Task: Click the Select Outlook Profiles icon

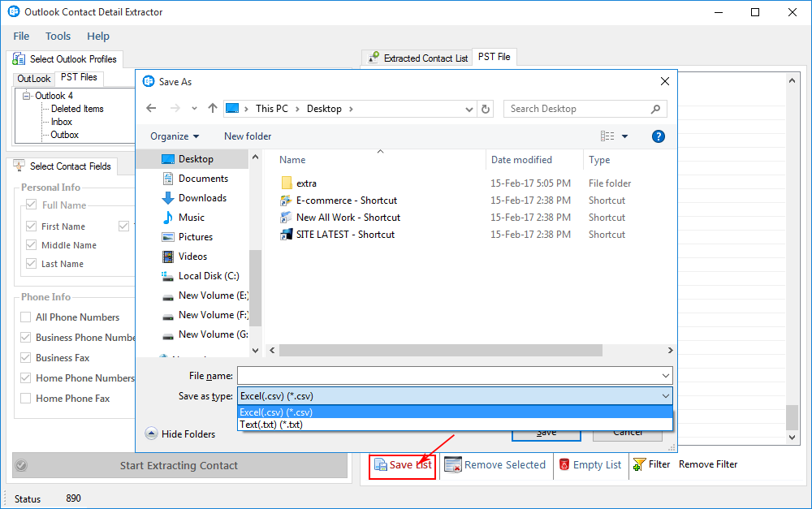Action: [19, 59]
